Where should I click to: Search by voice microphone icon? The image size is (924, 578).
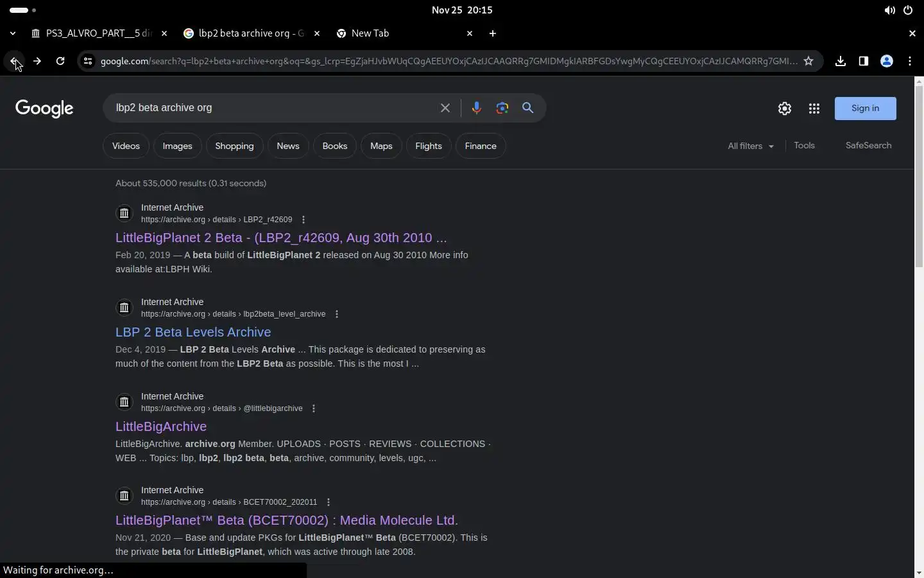[476, 108]
